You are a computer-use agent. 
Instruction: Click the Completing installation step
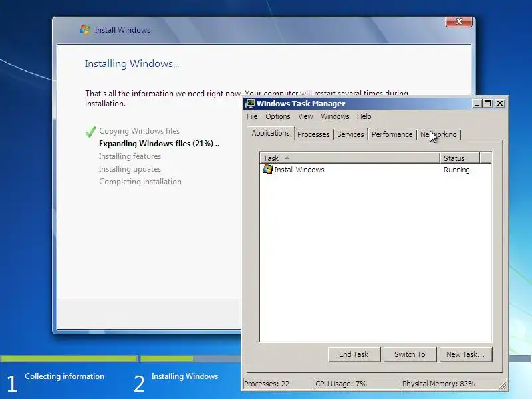[140, 182]
